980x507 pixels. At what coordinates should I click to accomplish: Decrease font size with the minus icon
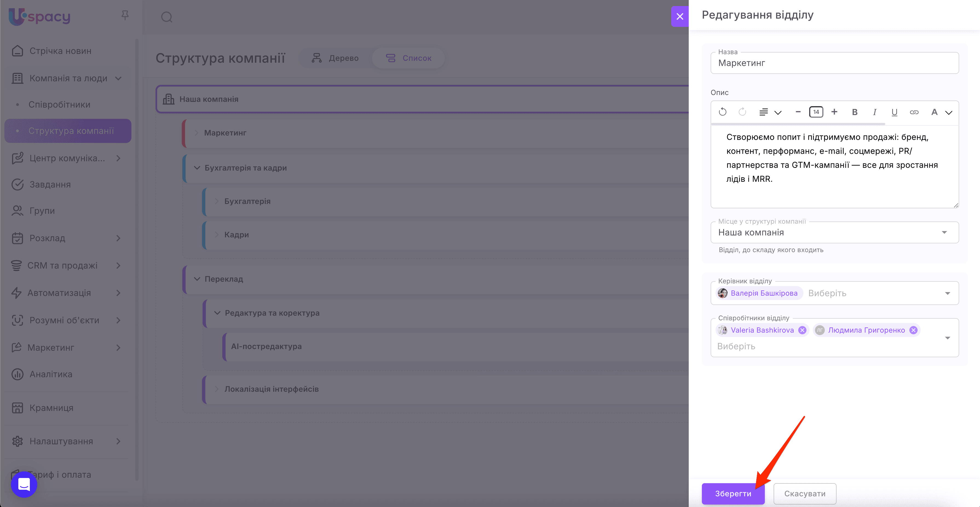[798, 112]
